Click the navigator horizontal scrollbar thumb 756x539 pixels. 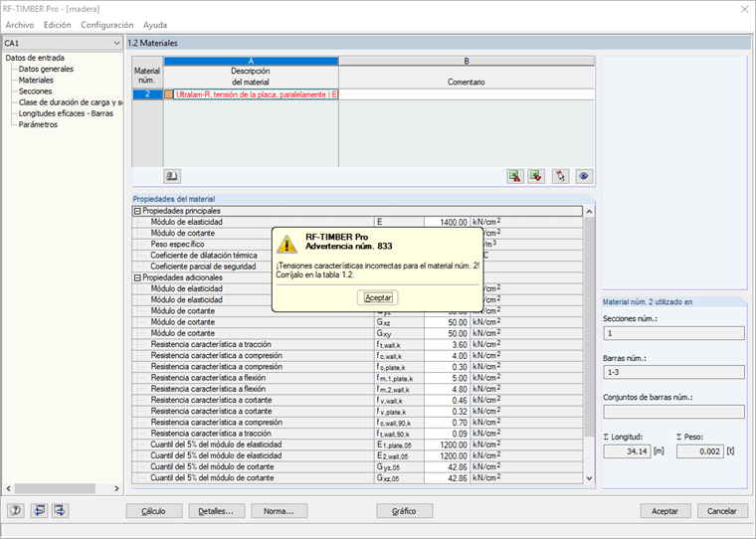coord(55,488)
